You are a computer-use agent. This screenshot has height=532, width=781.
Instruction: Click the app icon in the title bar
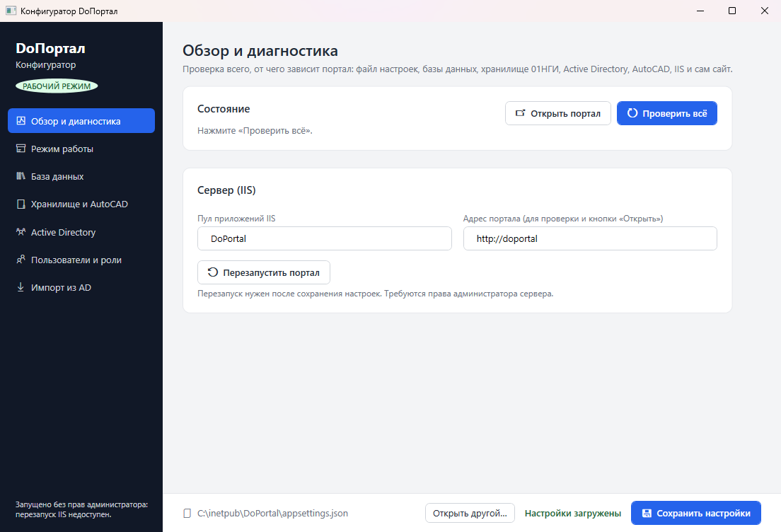[11, 11]
